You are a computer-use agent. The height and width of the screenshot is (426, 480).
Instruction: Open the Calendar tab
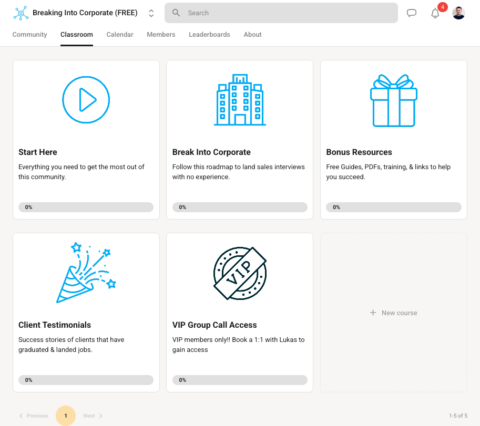[120, 34]
